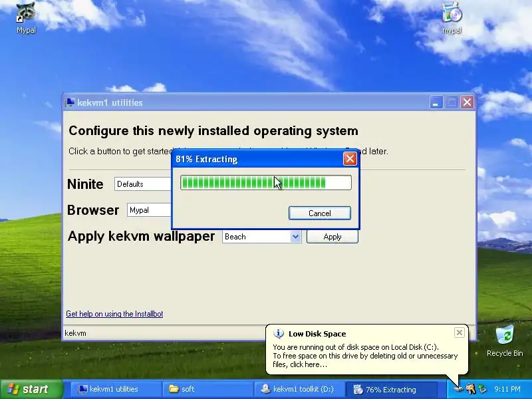Cancel the extraction in progress

tap(320, 213)
